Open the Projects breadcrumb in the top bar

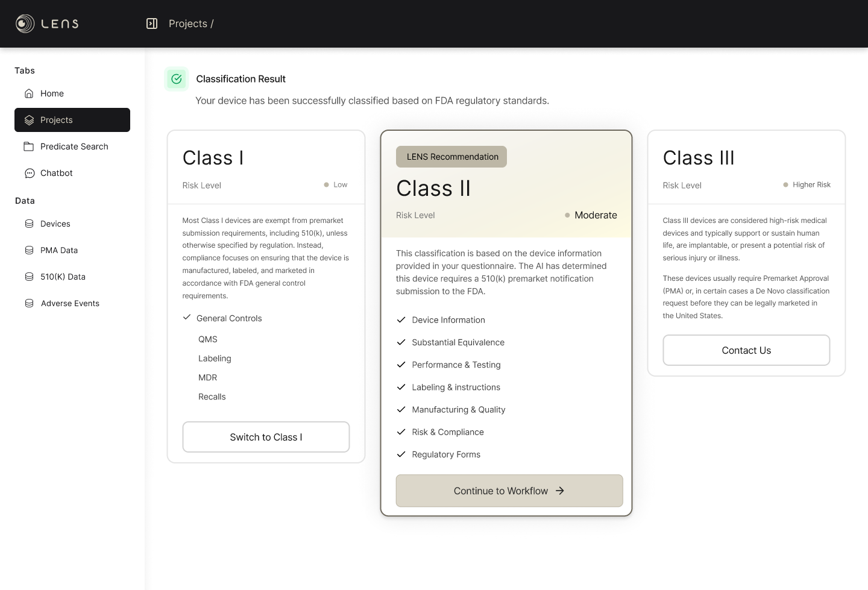point(190,24)
